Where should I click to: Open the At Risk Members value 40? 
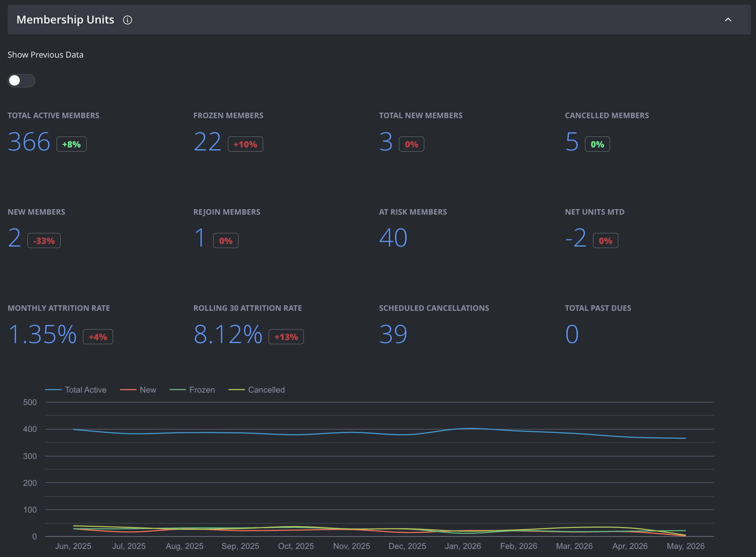click(393, 238)
